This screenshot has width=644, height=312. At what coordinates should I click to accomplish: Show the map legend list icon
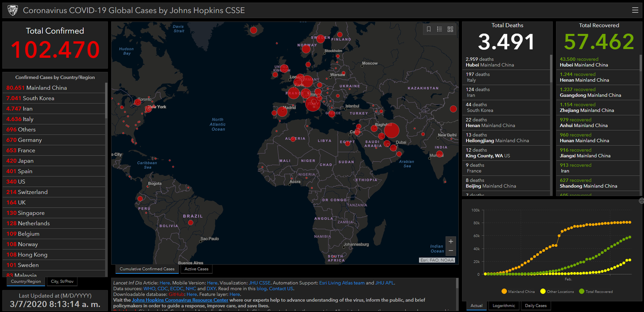tap(439, 29)
